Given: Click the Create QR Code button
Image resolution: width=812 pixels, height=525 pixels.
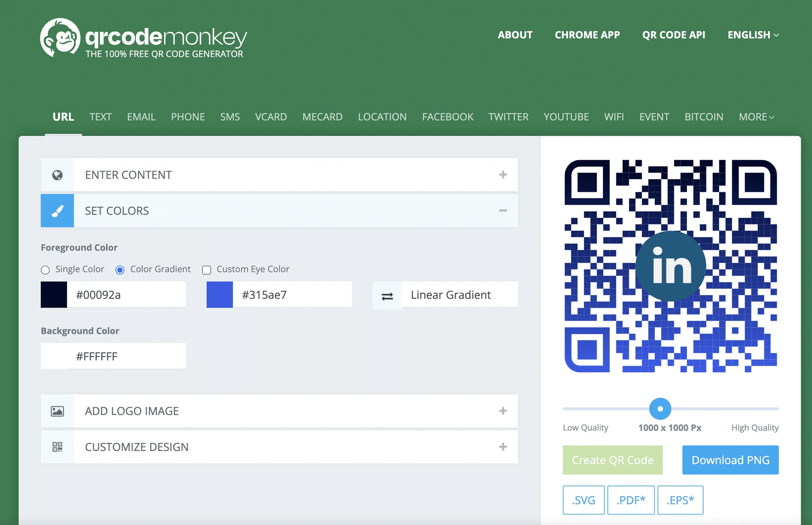Looking at the screenshot, I should tap(613, 460).
